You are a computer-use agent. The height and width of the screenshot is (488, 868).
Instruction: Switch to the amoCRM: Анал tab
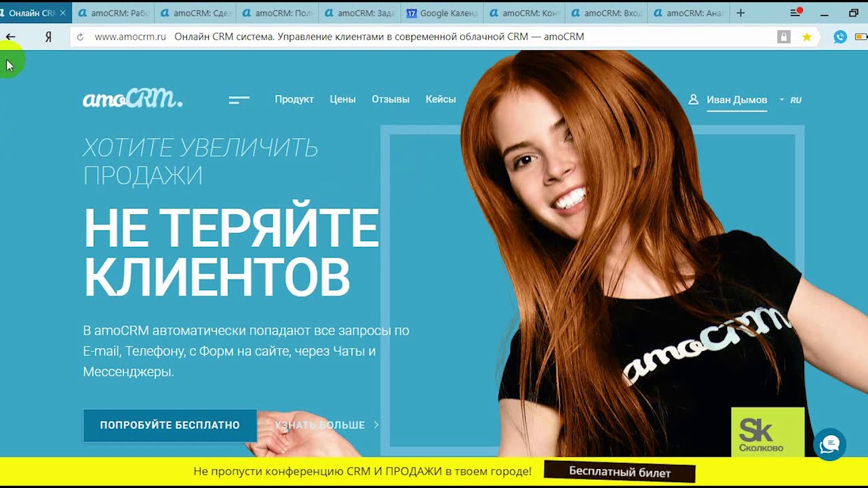[x=688, y=13]
